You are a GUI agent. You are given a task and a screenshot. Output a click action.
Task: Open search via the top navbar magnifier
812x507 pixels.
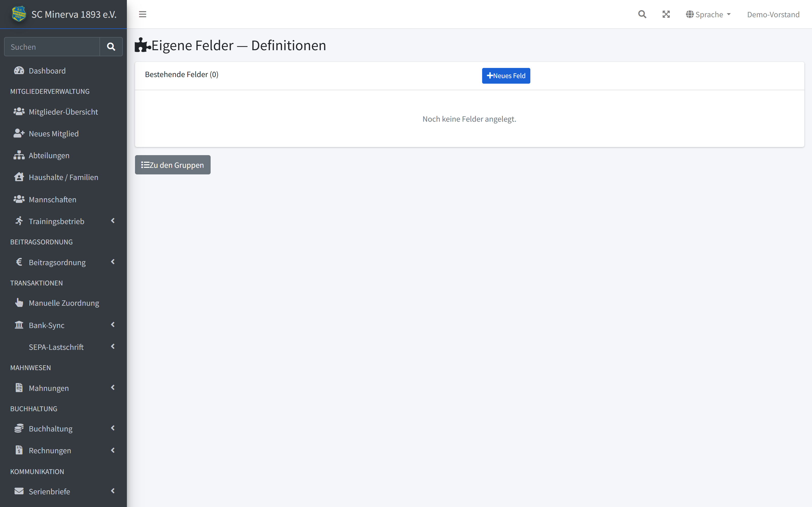point(642,14)
